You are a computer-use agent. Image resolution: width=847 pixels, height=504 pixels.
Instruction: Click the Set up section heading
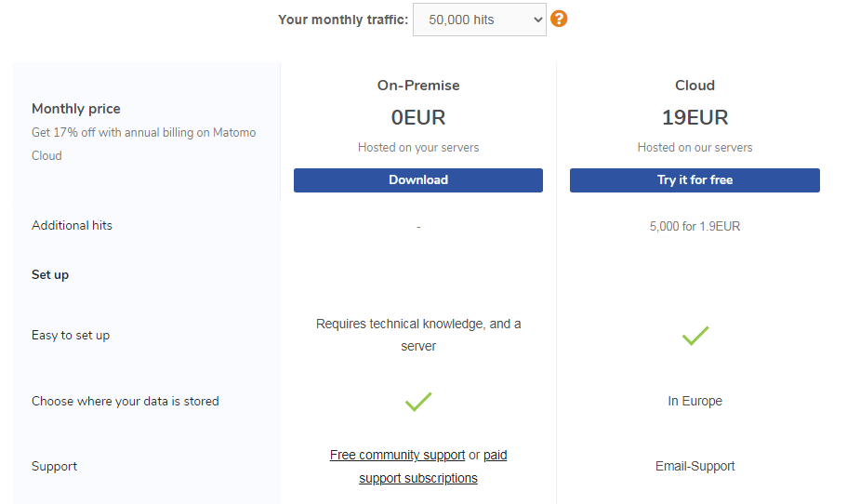click(49, 274)
